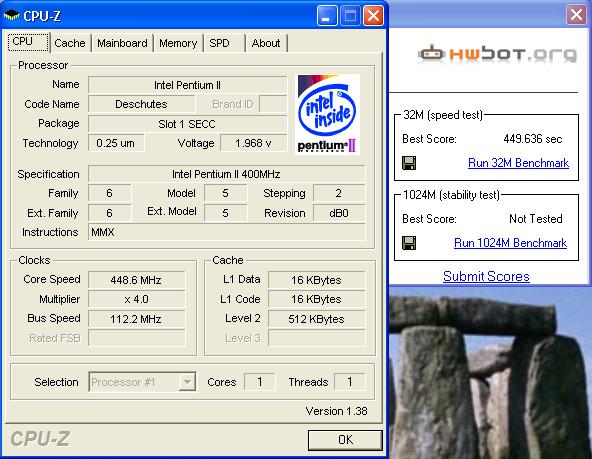Switch to the Cache tab
Viewport: 592px width, 459px height.
(70, 43)
